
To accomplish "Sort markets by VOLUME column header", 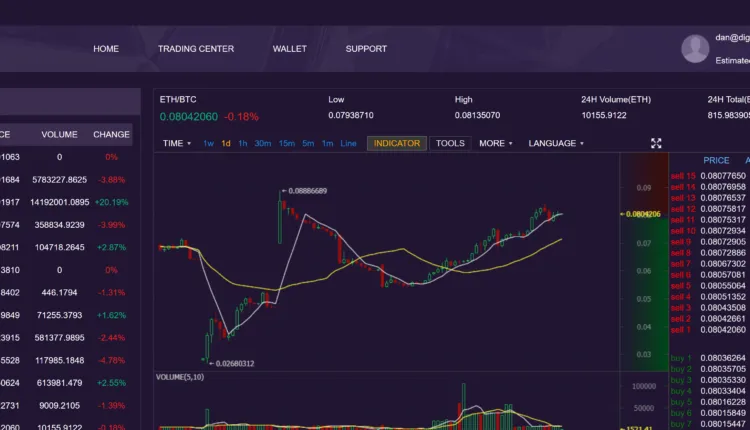I will coord(59,134).
